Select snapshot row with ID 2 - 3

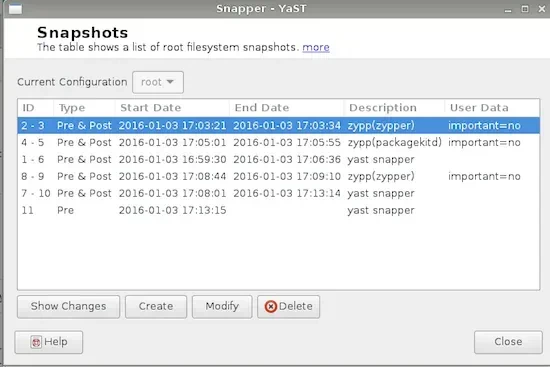coord(279,126)
